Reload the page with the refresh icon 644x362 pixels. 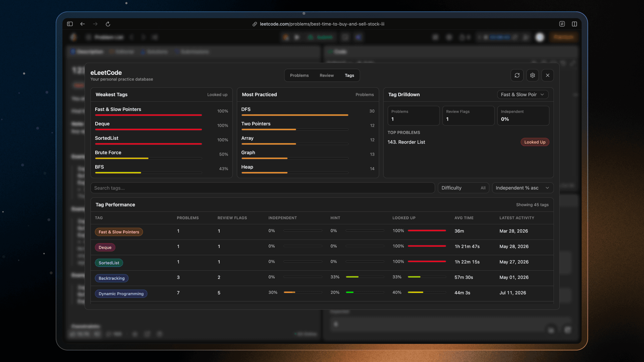click(x=108, y=24)
